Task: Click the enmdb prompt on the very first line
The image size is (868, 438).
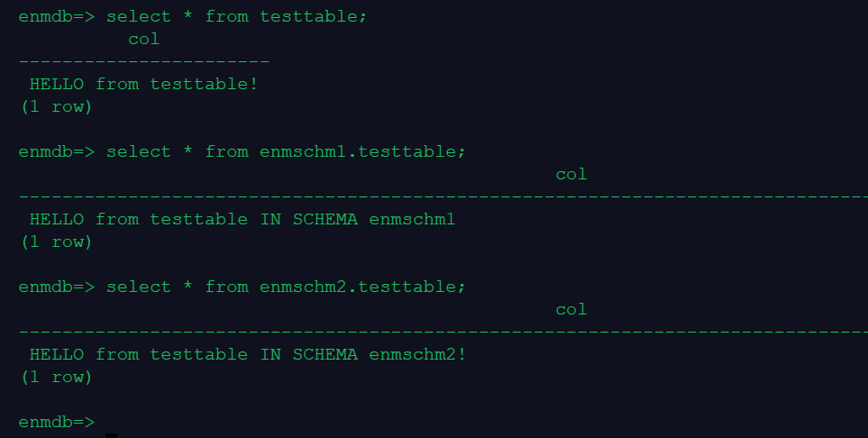Action: [56, 17]
